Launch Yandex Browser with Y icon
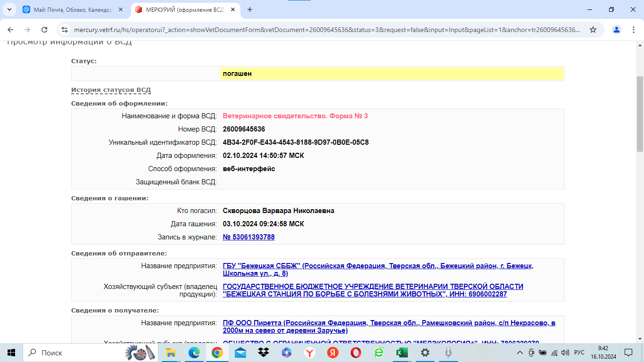The width and height of the screenshot is (644, 362). click(x=310, y=353)
